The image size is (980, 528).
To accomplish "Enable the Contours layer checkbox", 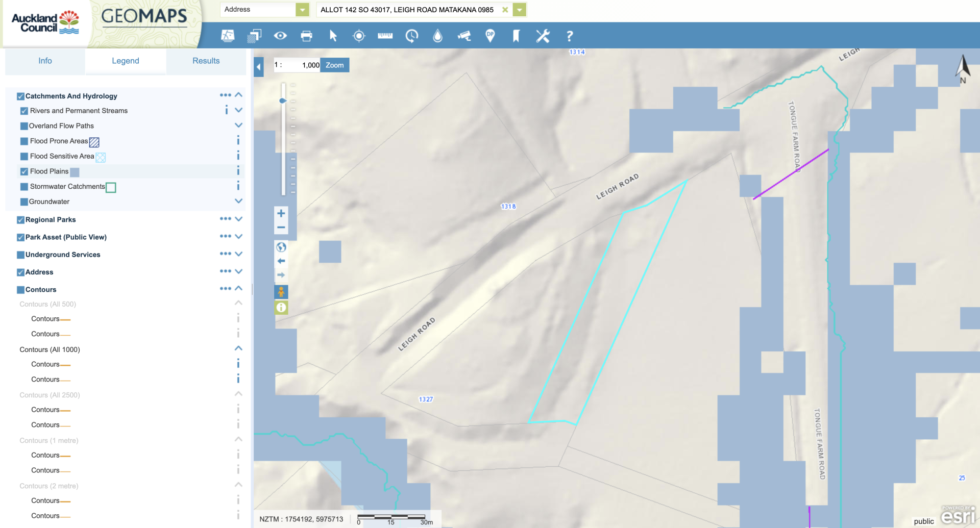I will click(x=21, y=290).
